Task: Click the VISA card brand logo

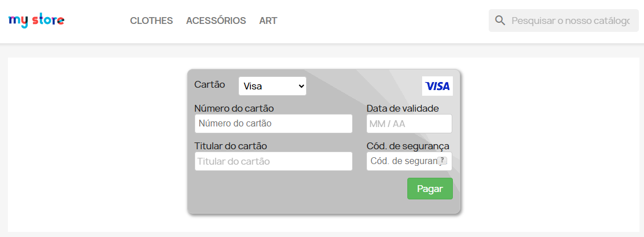Action: click(437, 86)
